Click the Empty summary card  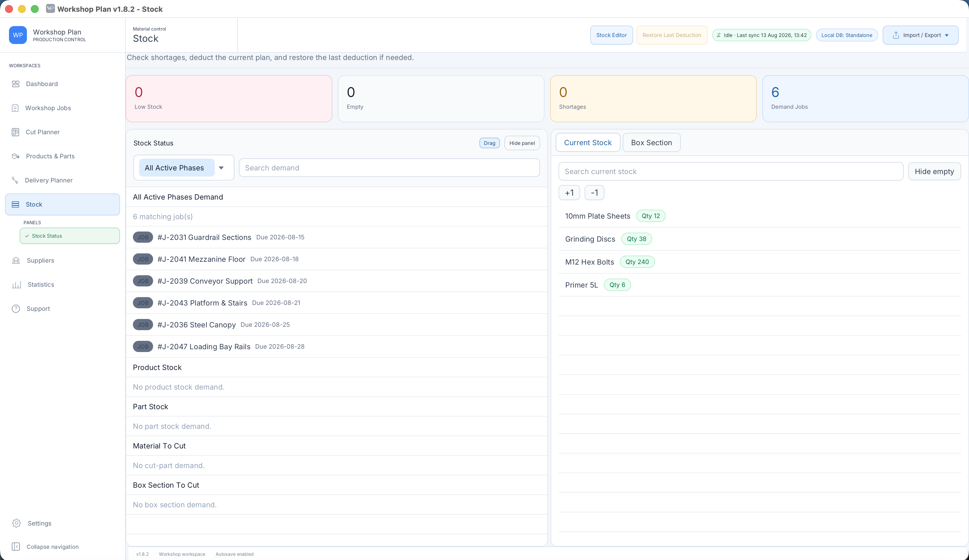(x=441, y=99)
